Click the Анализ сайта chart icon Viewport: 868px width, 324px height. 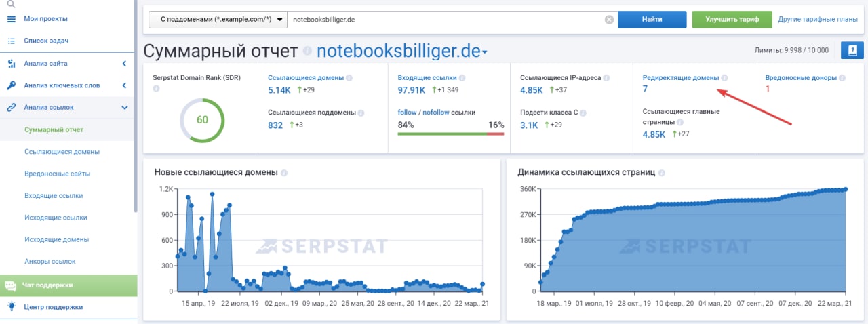tap(11, 64)
